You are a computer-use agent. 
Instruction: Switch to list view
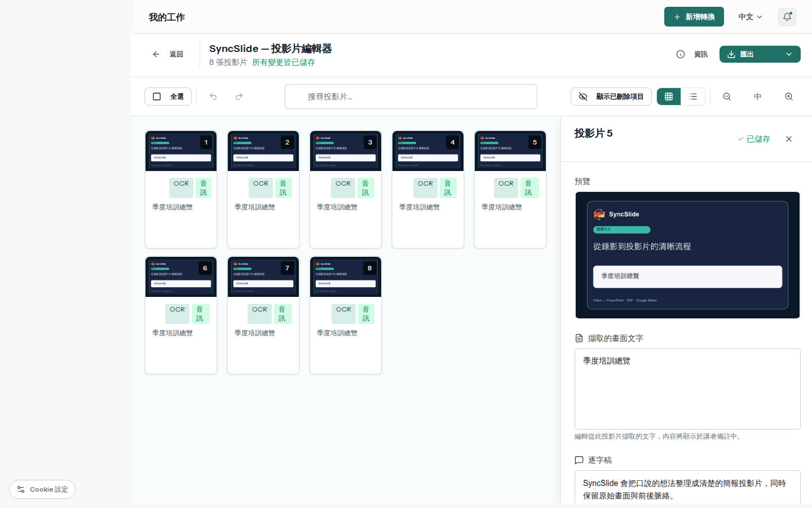tap(693, 97)
